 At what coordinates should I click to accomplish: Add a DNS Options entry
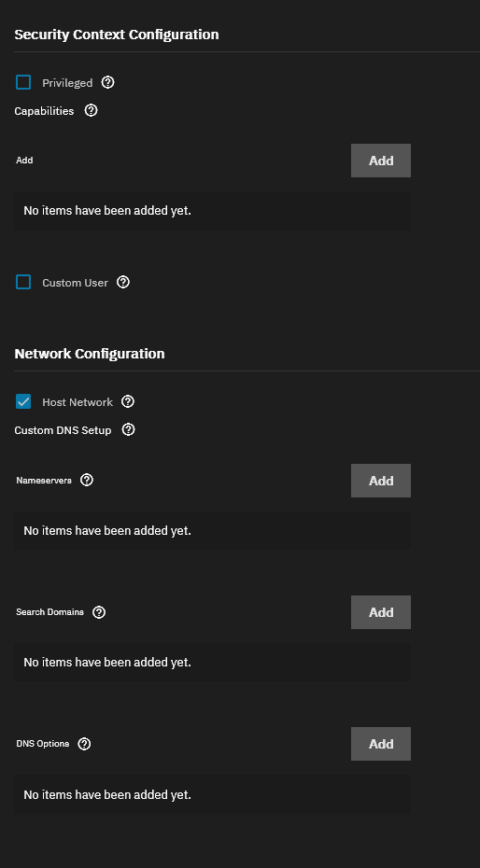(381, 744)
